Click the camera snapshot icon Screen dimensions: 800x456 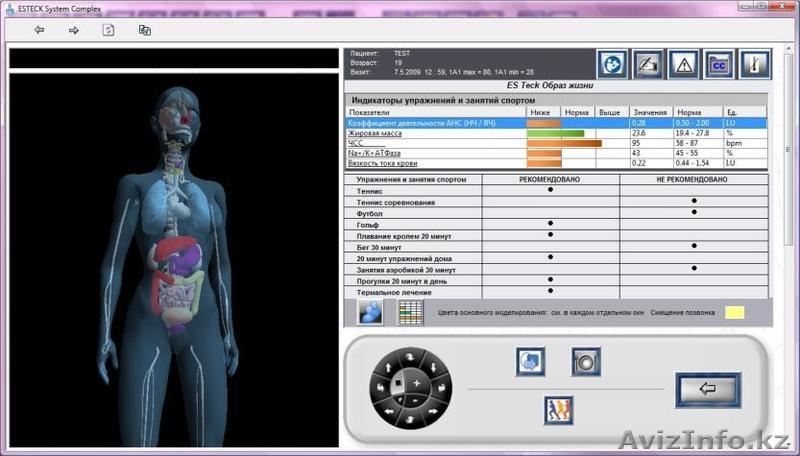pyautogui.click(x=586, y=361)
